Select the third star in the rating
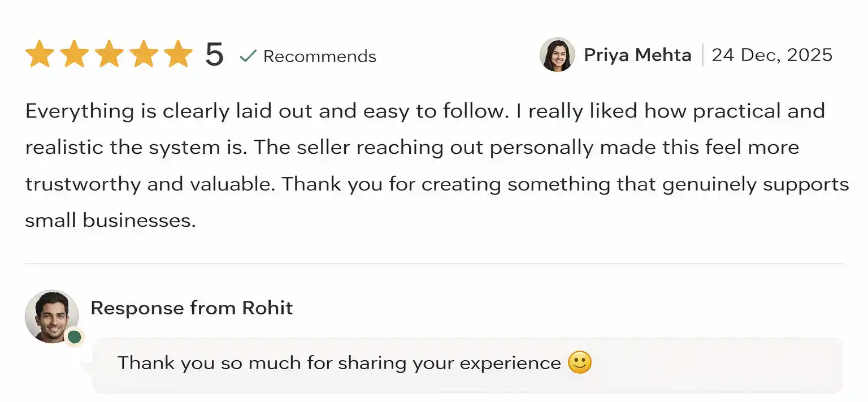Image resolution: width=868 pixels, height=402 pixels. pyautogui.click(x=109, y=55)
